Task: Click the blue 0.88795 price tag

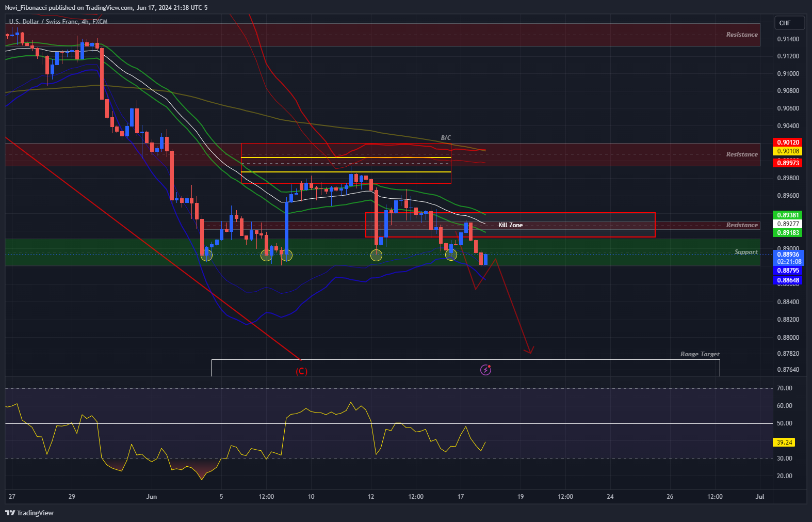Action: click(x=788, y=271)
